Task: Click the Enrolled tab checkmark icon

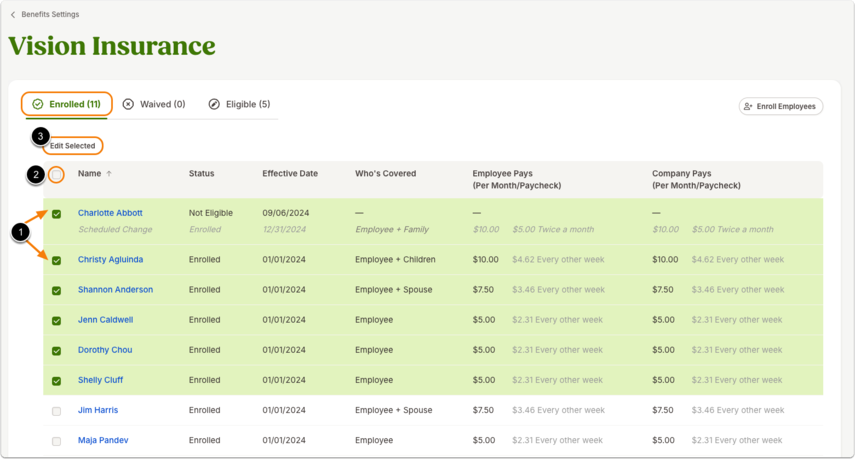Action: point(38,104)
